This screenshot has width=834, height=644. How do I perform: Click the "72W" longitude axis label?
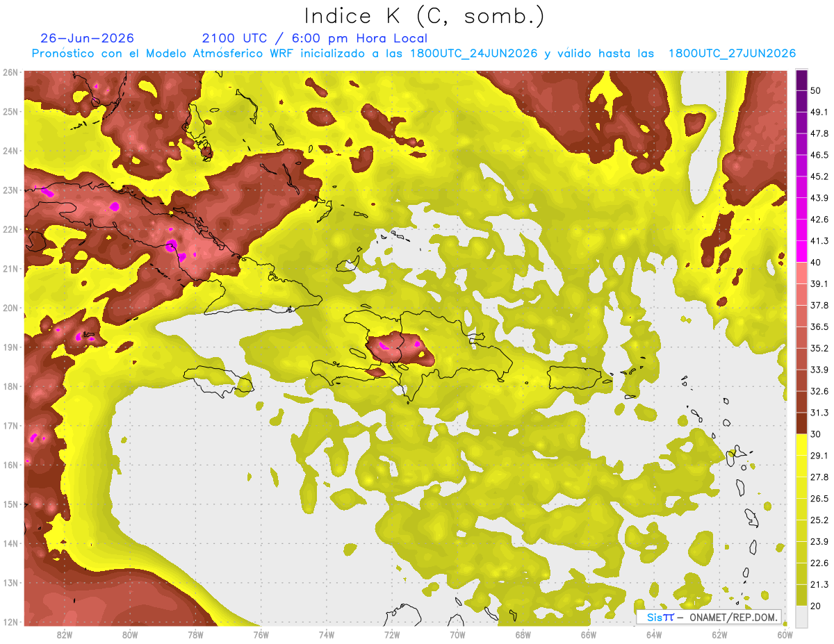tap(392, 634)
